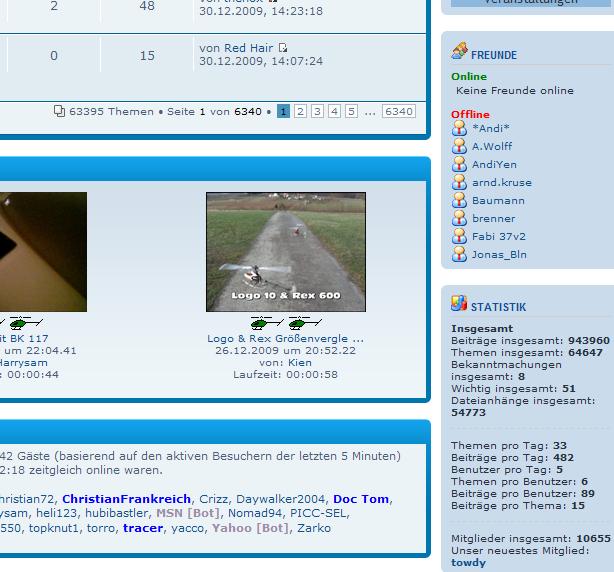Open newest member towdy profile

(x=468, y=563)
